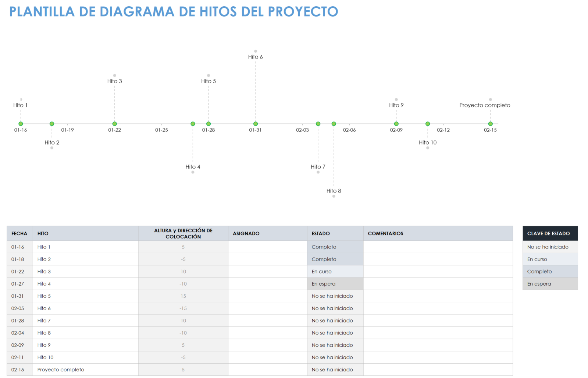Click the COMENTARIOS column header
Viewport: 588px width, 378px height.
click(438, 233)
